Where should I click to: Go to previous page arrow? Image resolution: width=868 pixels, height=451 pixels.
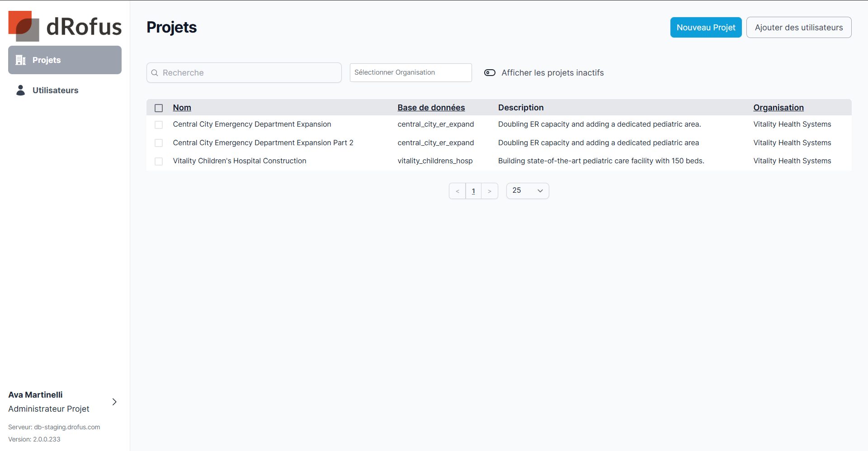(457, 191)
